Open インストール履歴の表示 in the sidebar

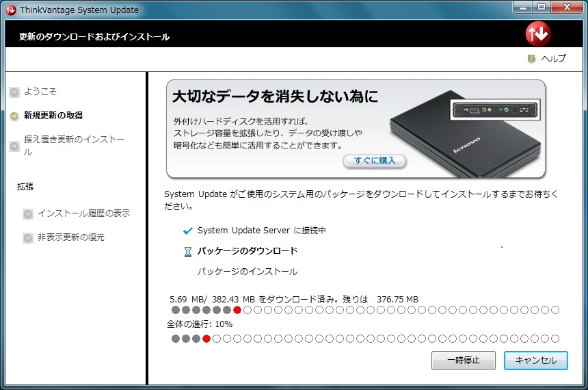pyautogui.click(x=83, y=213)
